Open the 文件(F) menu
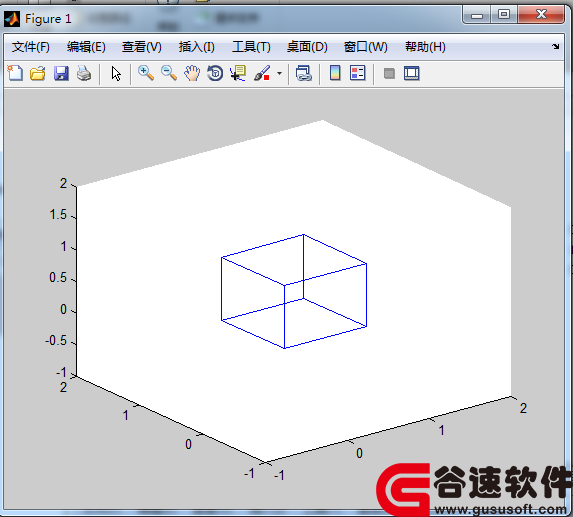573x517 pixels. pyautogui.click(x=31, y=47)
